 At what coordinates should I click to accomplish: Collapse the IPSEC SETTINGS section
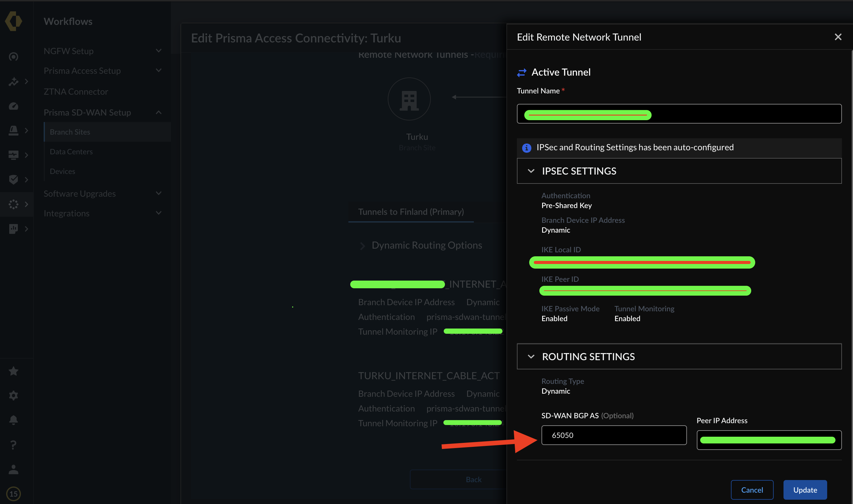pos(531,171)
